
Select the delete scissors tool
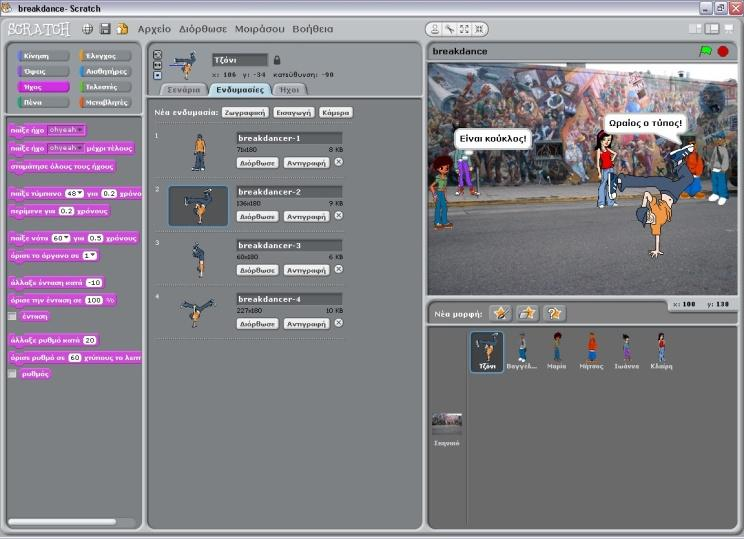click(449, 29)
